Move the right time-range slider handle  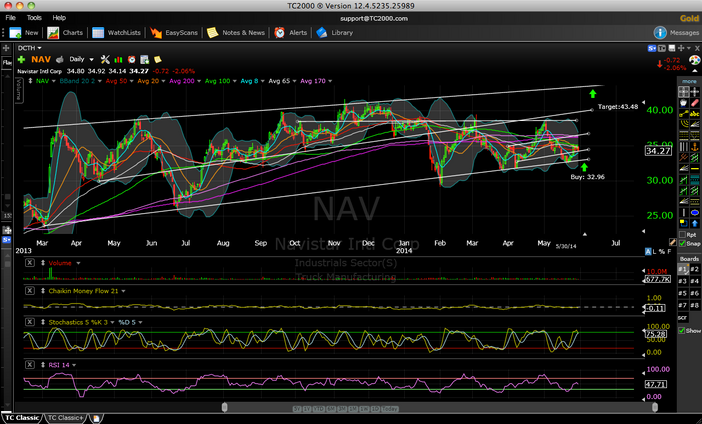(655, 407)
